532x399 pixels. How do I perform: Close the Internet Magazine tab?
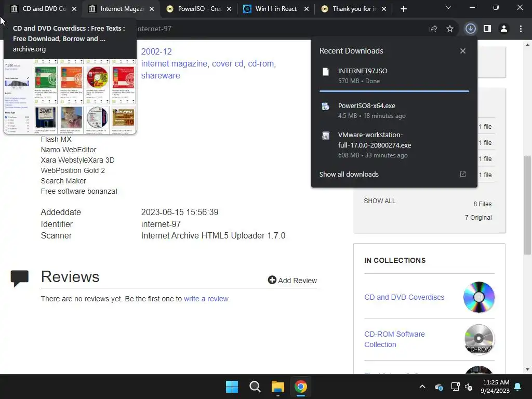pyautogui.click(x=152, y=9)
